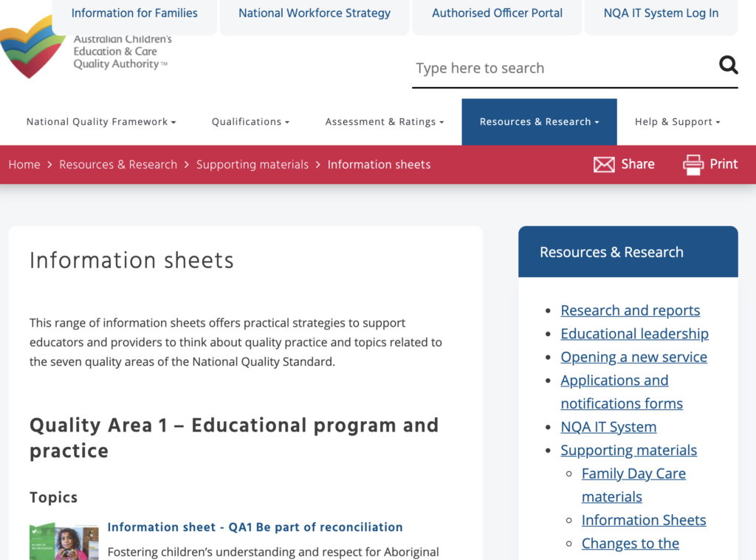Select the Information for Families tab

click(134, 13)
